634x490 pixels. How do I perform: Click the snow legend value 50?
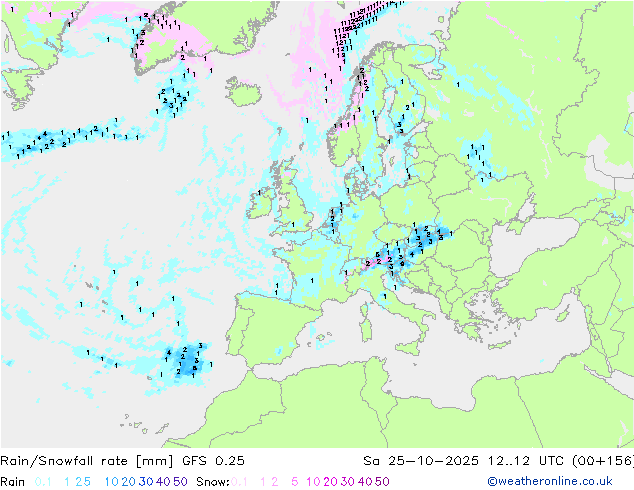click(382, 482)
